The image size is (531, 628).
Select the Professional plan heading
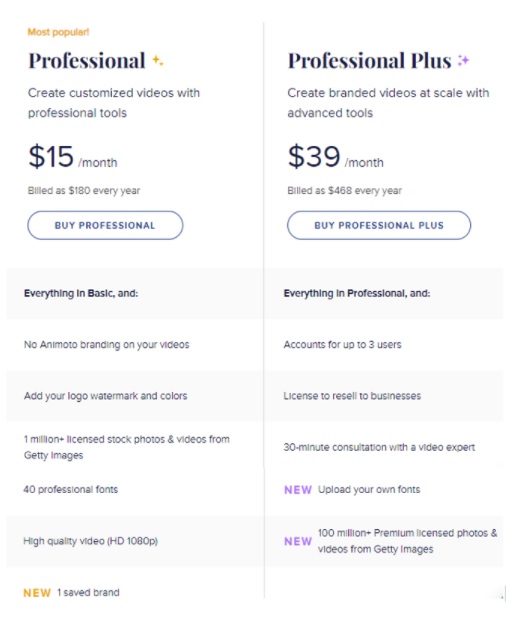[87, 61]
